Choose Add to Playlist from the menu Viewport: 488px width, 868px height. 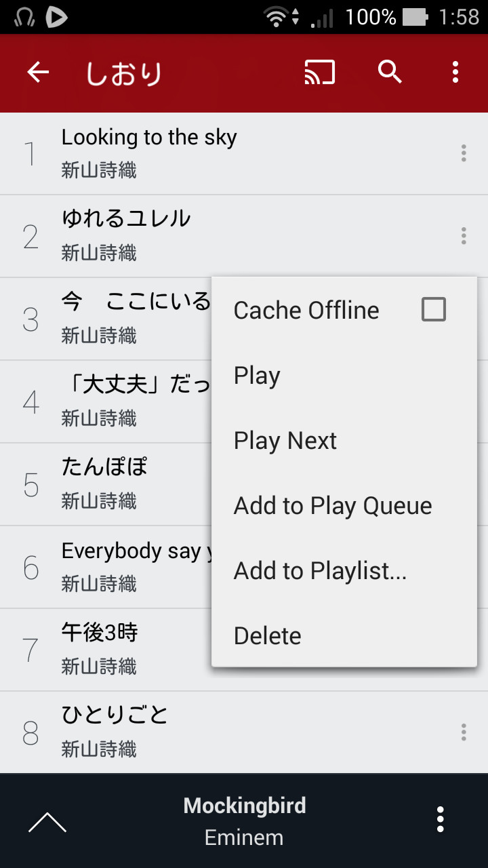(321, 570)
